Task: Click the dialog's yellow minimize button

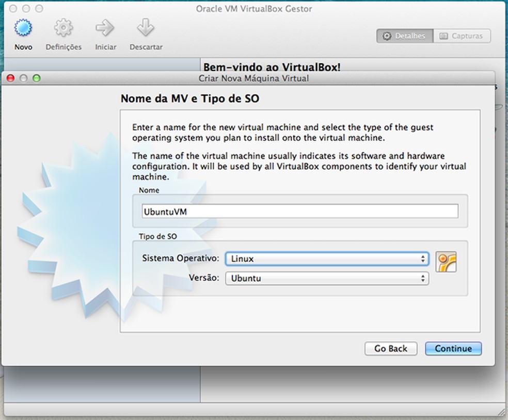Action: click(x=24, y=78)
